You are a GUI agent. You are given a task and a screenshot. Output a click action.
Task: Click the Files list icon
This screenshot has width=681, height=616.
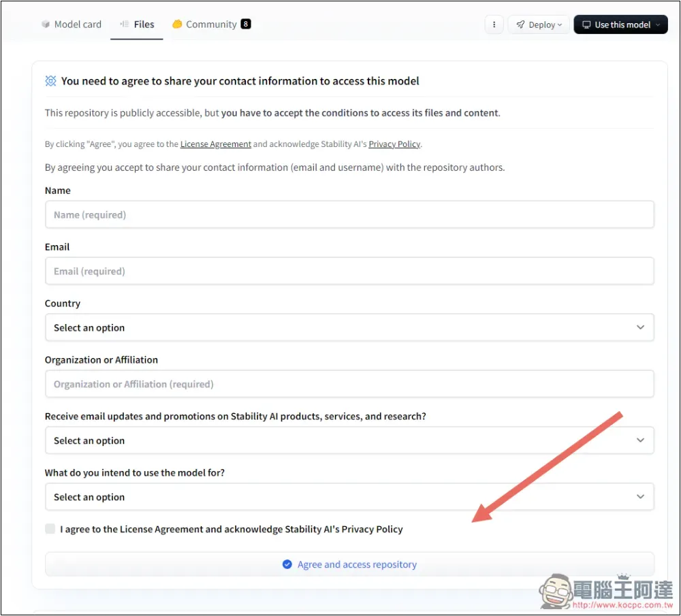(x=125, y=25)
